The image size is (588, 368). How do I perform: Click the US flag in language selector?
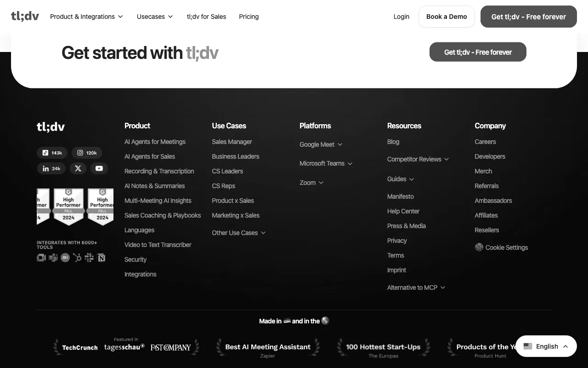click(x=528, y=346)
